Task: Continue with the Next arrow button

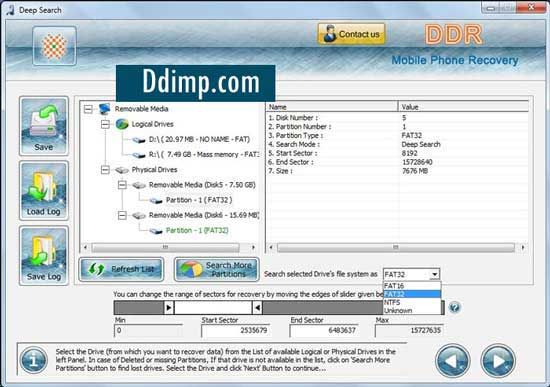Action: [x=498, y=360]
